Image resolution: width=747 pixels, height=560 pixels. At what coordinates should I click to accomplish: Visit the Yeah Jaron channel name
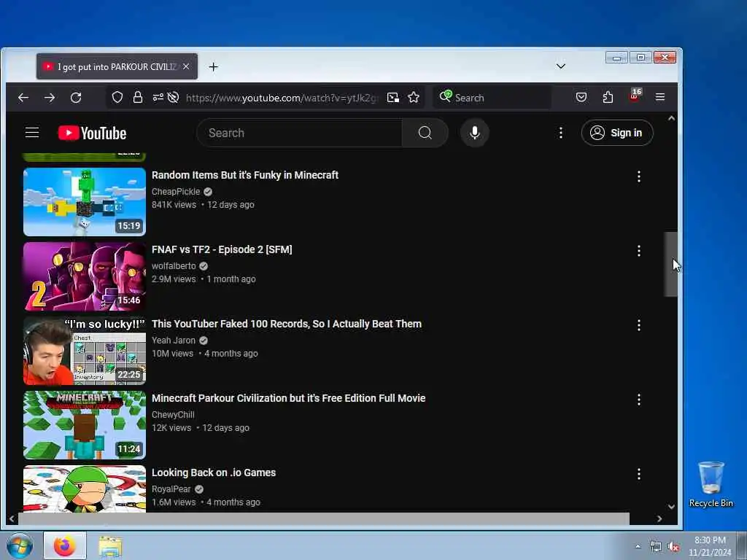(174, 340)
